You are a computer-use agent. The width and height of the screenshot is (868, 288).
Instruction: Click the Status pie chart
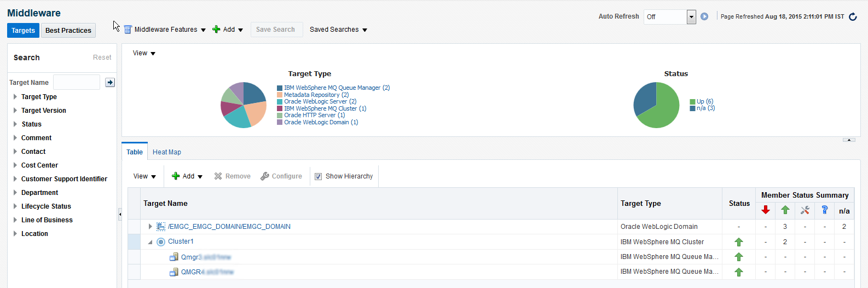[x=656, y=105]
